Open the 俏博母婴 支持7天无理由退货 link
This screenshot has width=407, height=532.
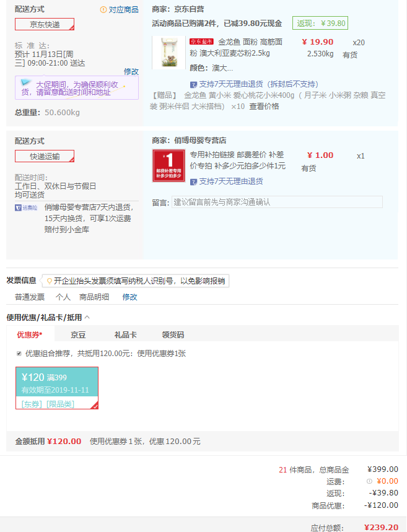click(231, 181)
